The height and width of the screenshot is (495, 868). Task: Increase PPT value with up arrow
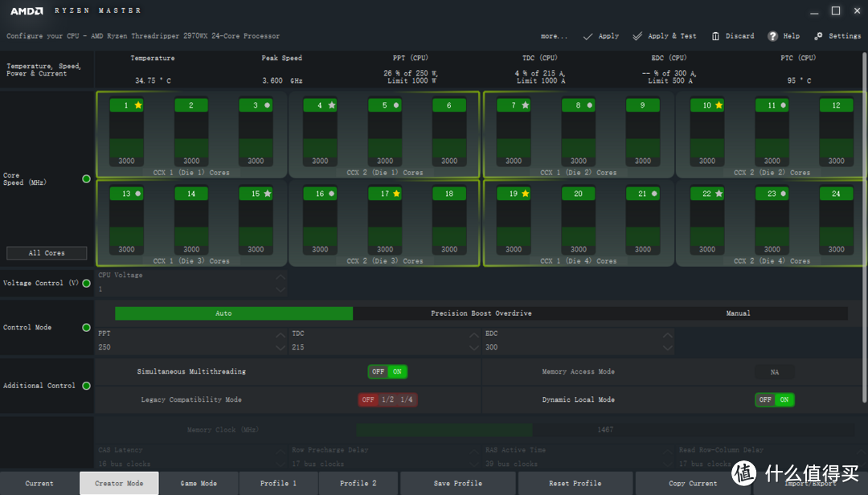[280, 335]
